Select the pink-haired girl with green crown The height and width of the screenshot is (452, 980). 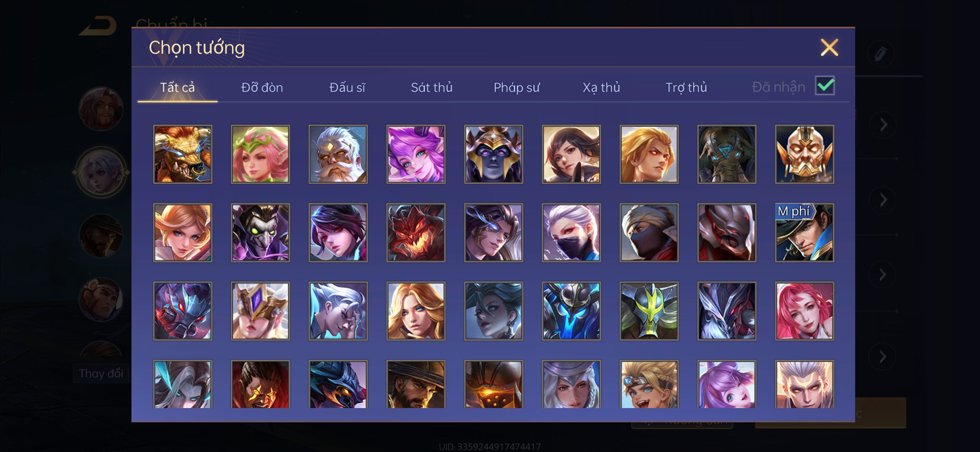click(x=260, y=154)
